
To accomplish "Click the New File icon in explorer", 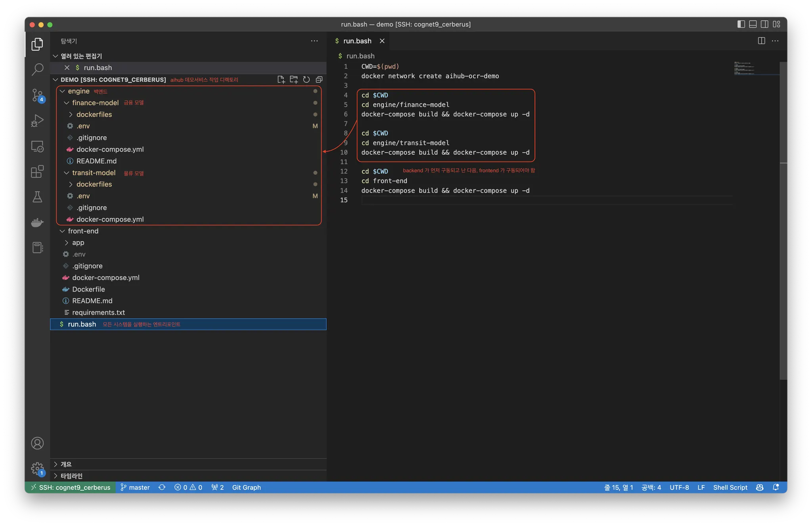I will click(281, 80).
